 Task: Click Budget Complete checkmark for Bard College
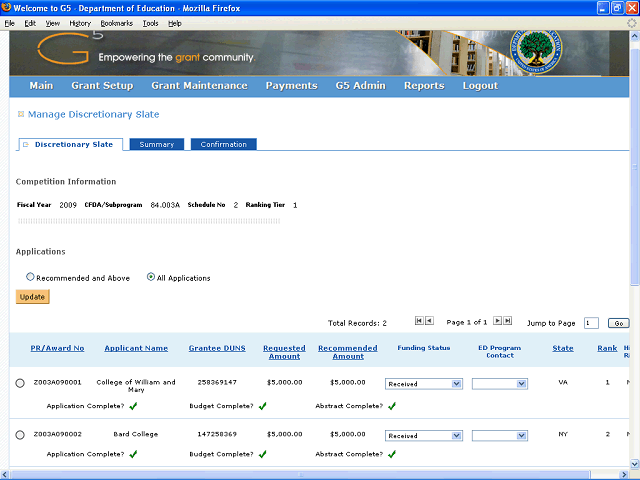tap(263, 454)
